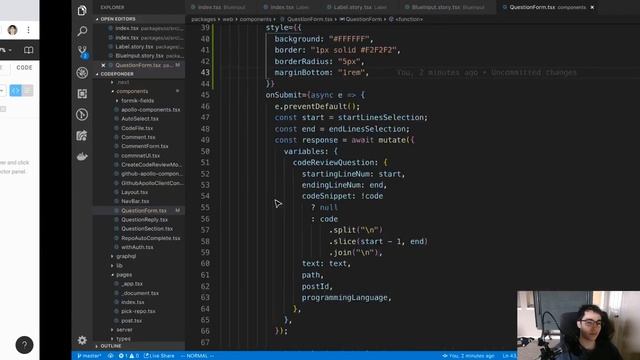Click components in the breadcrumb path
This screenshot has height=360, width=640.
[256, 19]
